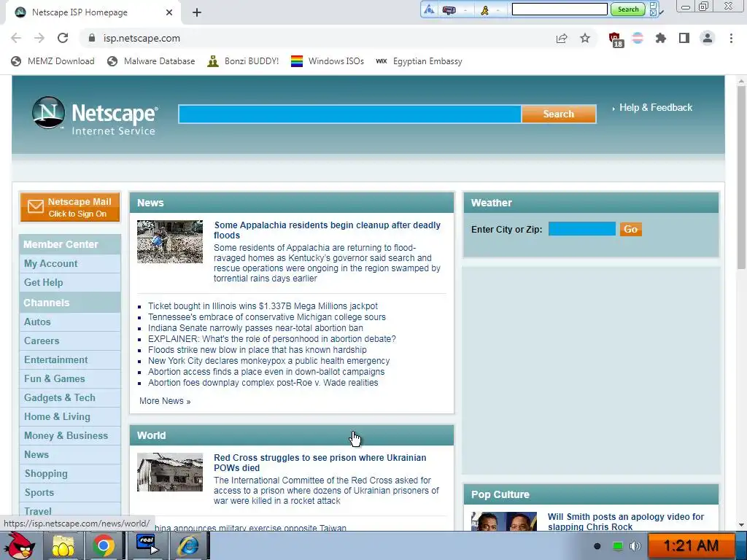
Task: Click the striped flag extension icon
Action: coord(638,38)
